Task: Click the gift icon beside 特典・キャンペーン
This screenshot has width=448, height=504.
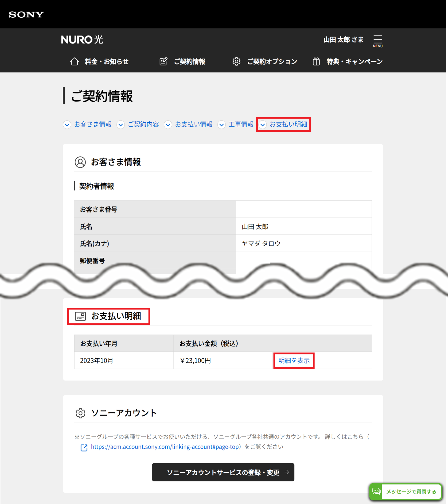Action: [316, 61]
